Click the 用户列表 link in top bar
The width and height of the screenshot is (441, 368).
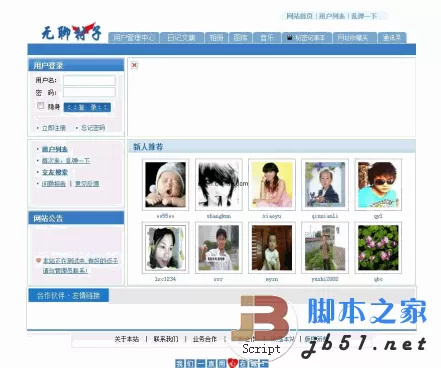[x=332, y=16]
